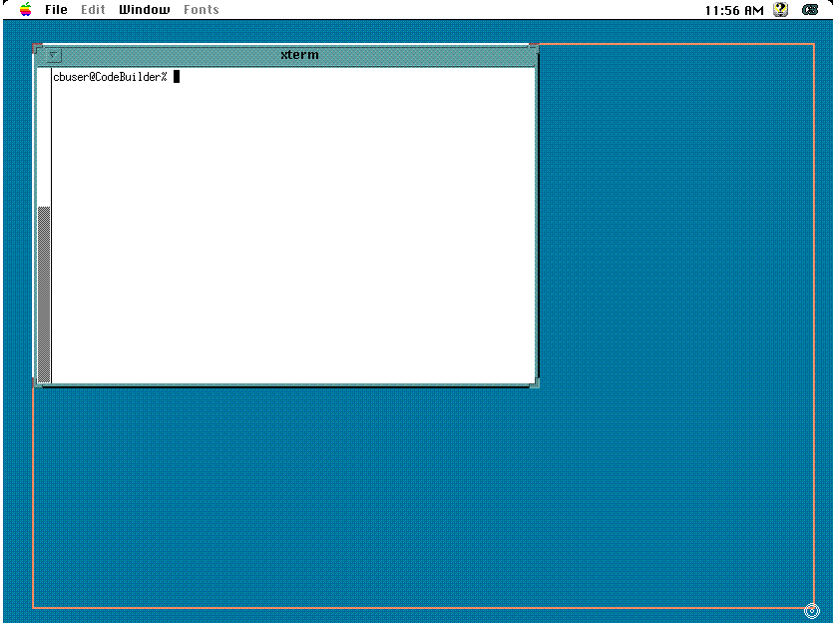Click the 11:56 AM clock
Screen dimensions: 840x626
point(734,10)
